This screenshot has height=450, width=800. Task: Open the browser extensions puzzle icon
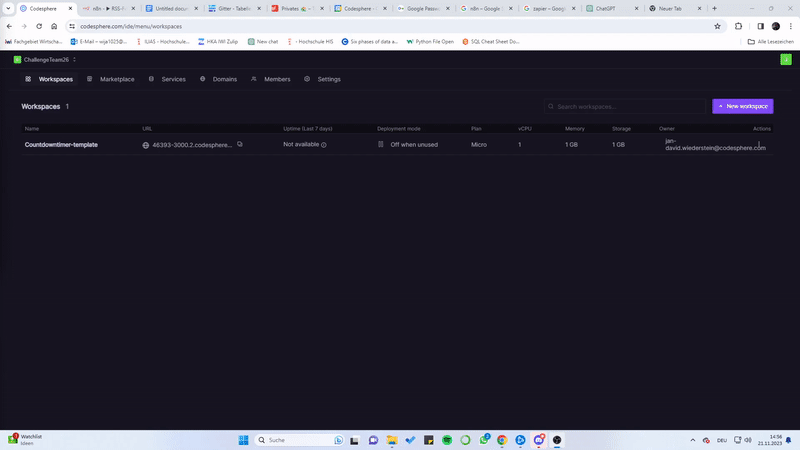(739, 26)
